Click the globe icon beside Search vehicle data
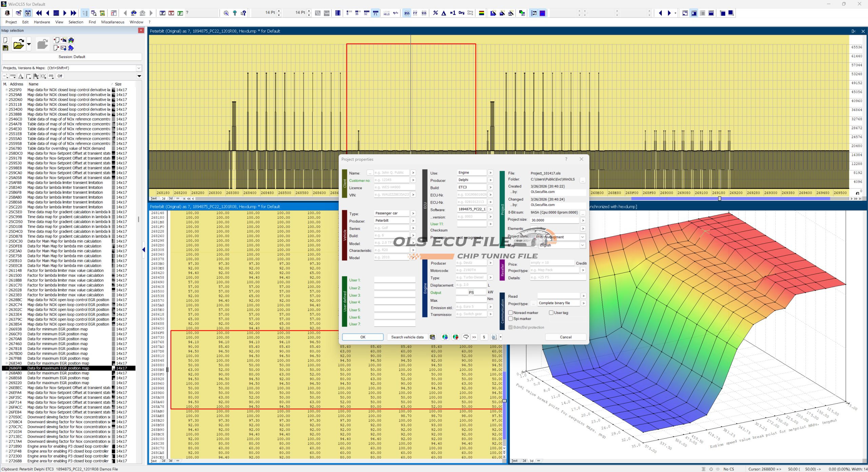This screenshot has width=868, height=472. [445, 337]
